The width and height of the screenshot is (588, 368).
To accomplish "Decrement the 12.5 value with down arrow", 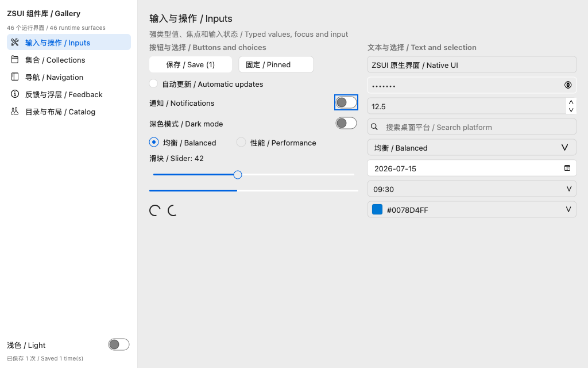I will pos(571,110).
